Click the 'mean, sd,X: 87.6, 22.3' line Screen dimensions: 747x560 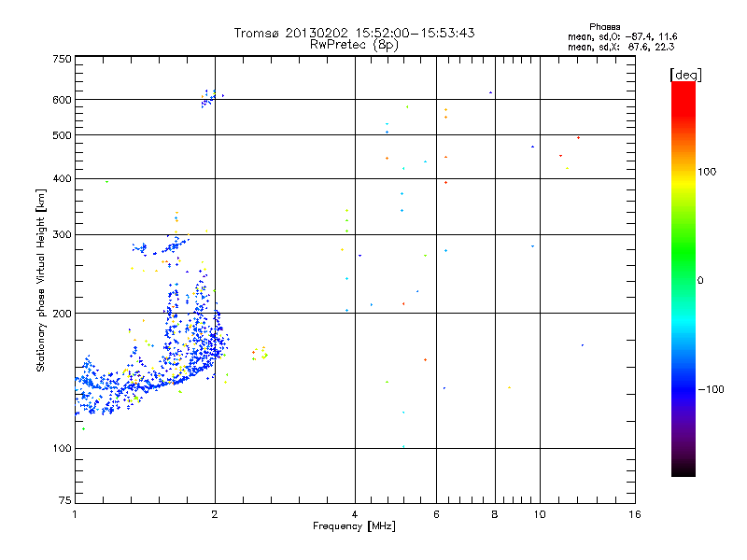point(621,47)
